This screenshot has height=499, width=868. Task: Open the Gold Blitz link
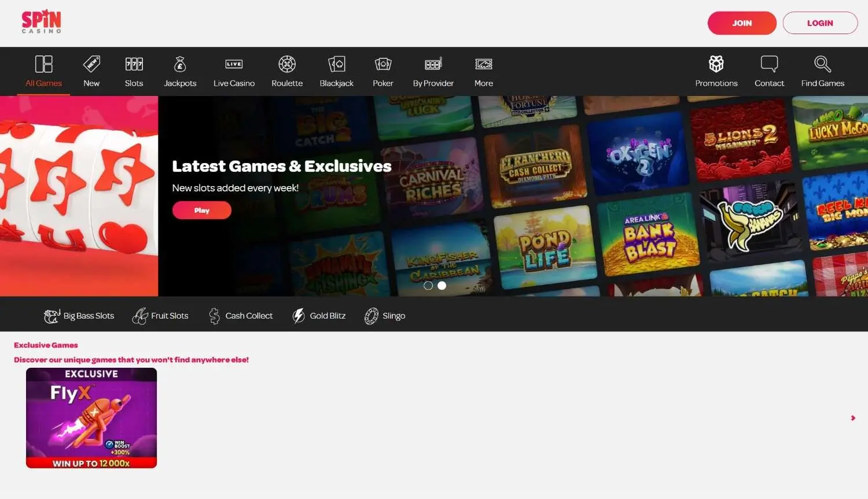[328, 316]
